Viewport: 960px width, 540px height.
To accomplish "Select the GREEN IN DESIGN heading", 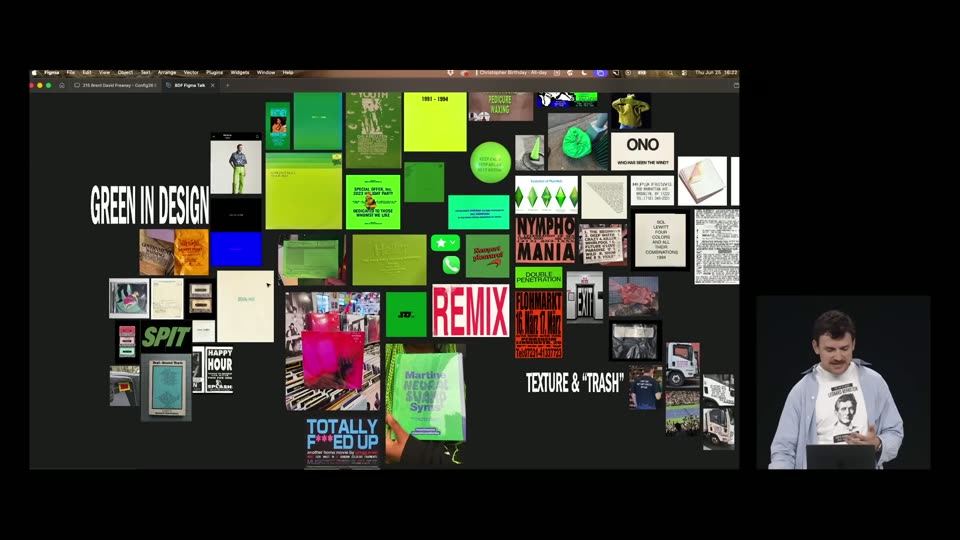I will coord(149,205).
